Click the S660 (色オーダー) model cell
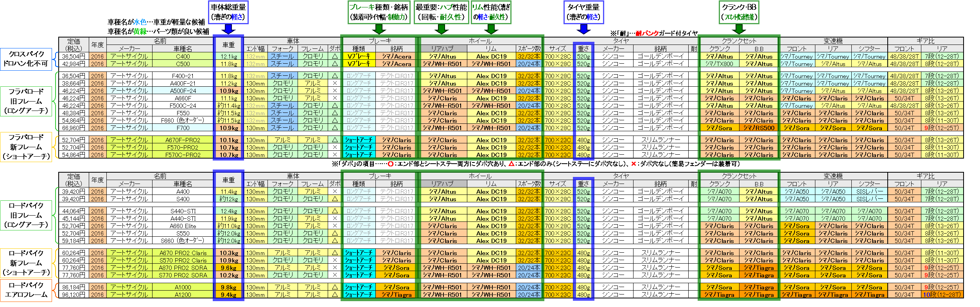The width and height of the screenshot is (980, 307). coord(183,241)
